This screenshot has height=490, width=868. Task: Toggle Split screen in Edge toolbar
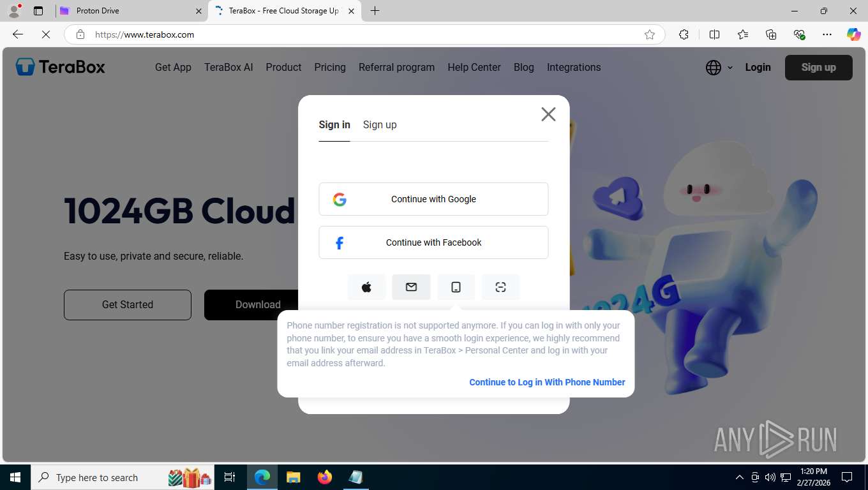714,34
